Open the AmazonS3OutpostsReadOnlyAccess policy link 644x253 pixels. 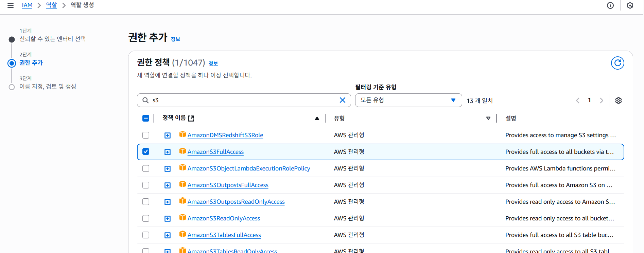tap(236, 202)
